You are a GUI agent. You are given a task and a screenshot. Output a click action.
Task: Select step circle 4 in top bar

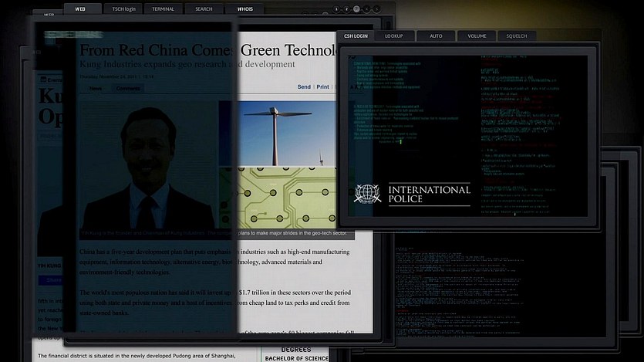(366, 9)
